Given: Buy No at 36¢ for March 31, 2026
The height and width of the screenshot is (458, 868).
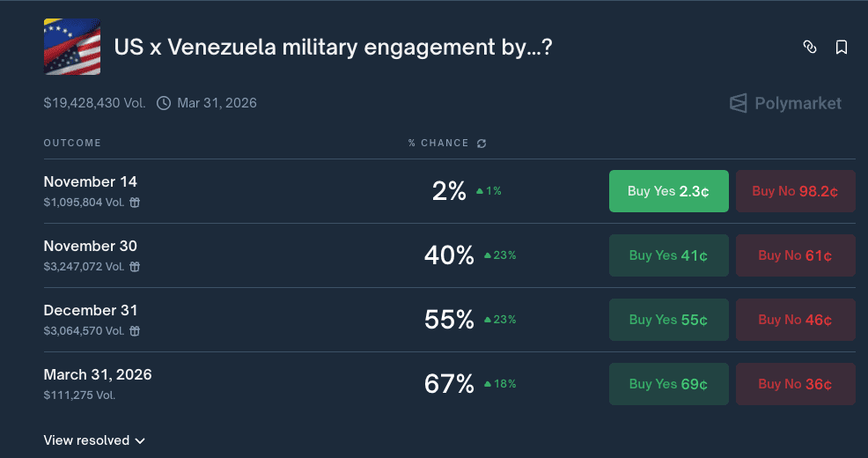Looking at the screenshot, I should coord(795,384).
